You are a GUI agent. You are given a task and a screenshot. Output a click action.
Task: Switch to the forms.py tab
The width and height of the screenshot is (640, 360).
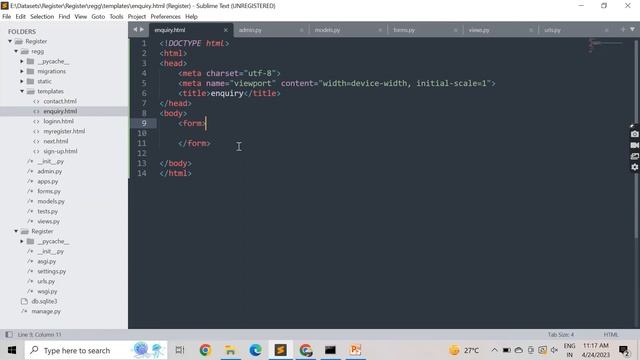[404, 30]
